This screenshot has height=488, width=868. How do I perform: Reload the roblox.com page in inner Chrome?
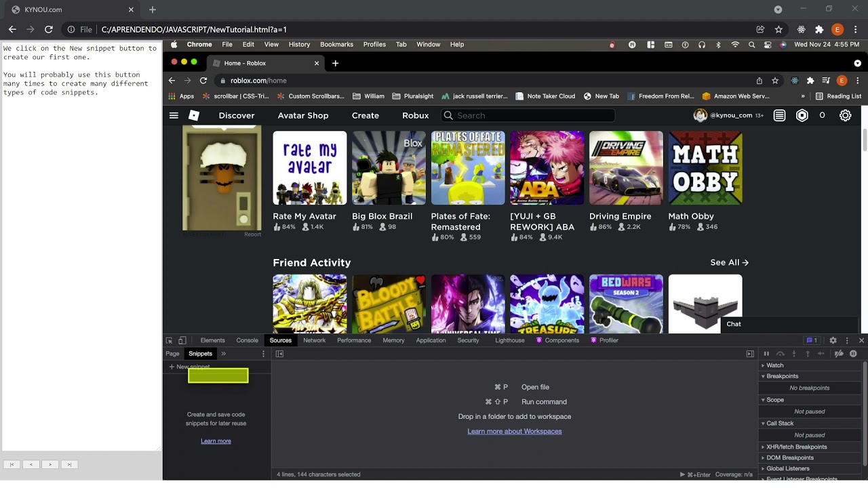pos(203,80)
